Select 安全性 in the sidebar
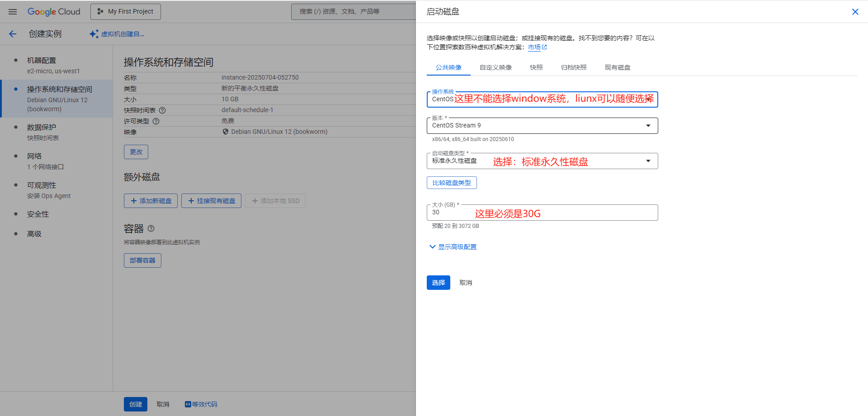Image resolution: width=868 pixels, height=416 pixels. 56,214
